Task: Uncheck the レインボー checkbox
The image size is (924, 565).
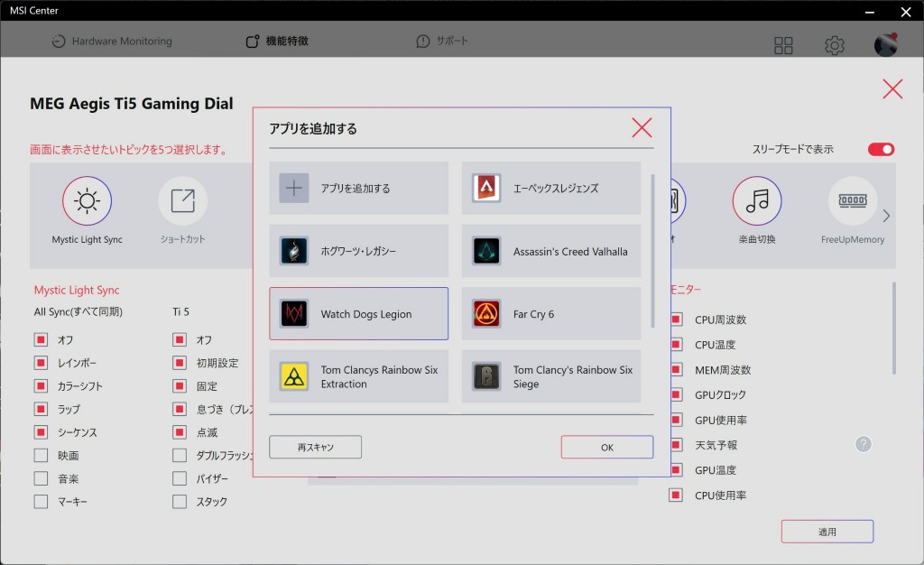Action: click(x=41, y=362)
